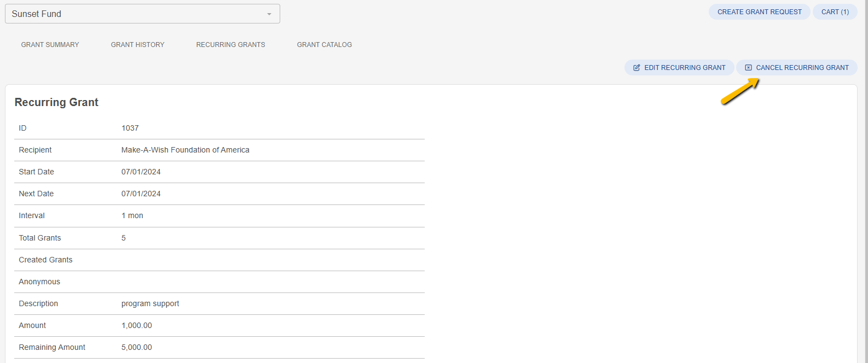The height and width of the screenshot is (363, 868).
Task: Click the pencil icon on Edit Recurring Grant
Action: [636, 68]
